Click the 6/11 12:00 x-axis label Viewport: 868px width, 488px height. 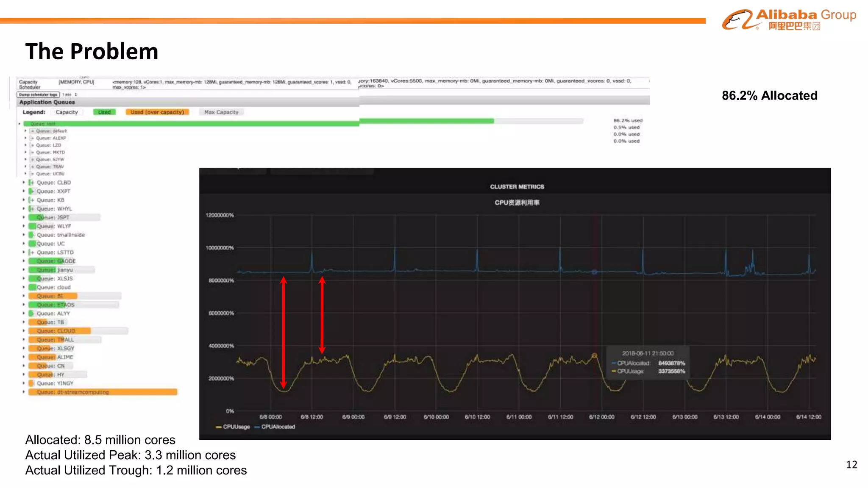(560, 417)
